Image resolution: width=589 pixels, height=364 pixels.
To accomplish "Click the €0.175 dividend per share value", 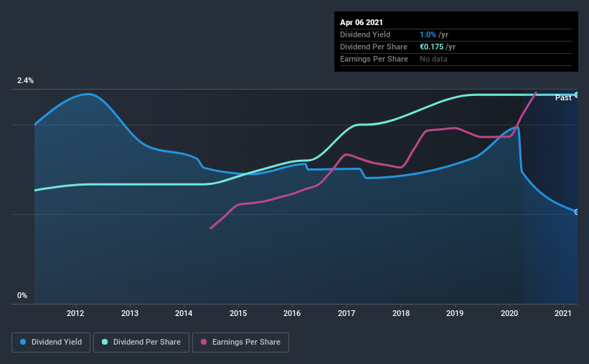I will pyautogui.click(x=432, y=47).
